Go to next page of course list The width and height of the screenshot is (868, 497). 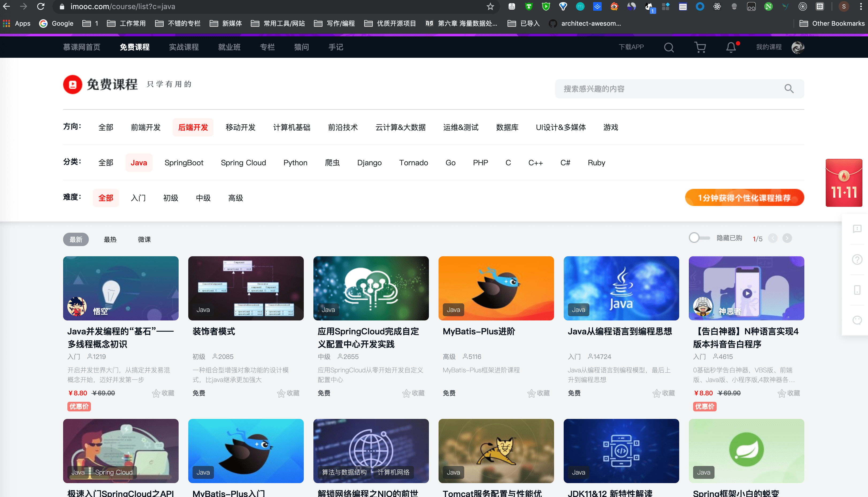[787, 238]
